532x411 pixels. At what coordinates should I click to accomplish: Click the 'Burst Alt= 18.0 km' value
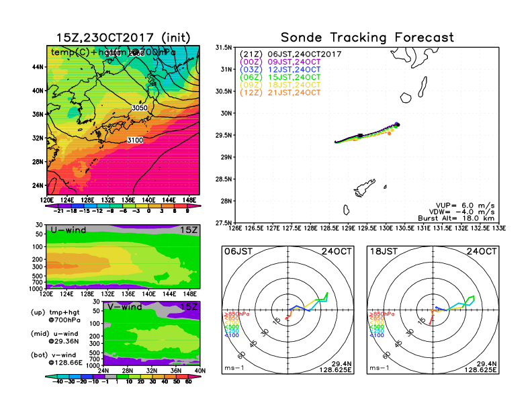[x=456, y=218]
